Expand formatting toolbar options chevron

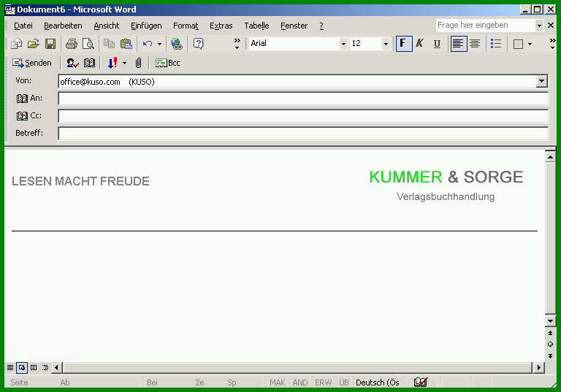click(552, 44)
